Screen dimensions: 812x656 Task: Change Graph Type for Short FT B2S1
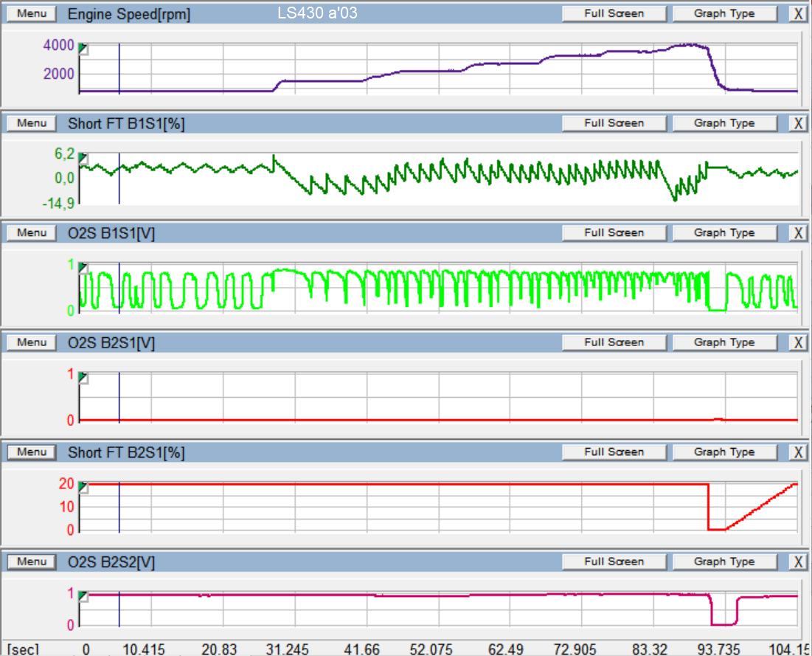723,452
